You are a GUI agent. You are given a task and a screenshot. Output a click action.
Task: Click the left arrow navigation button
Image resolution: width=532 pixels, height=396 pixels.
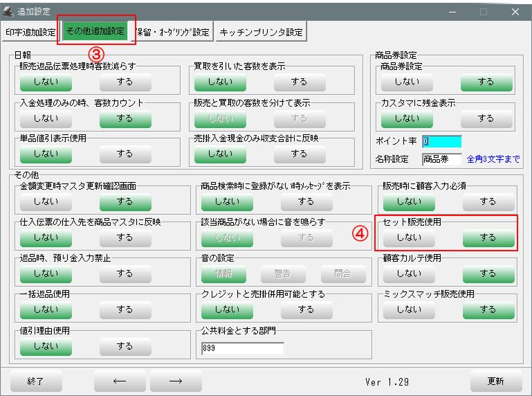[120, 381]
